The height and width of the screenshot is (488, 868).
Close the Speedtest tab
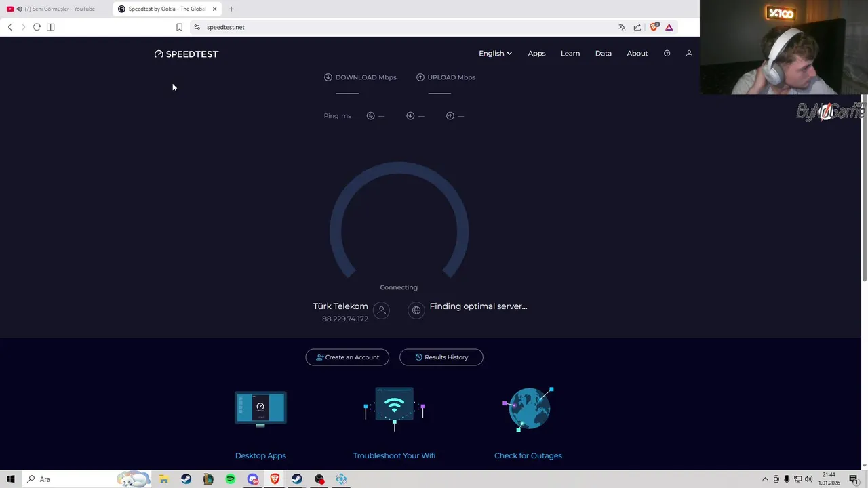pos(214,9)
